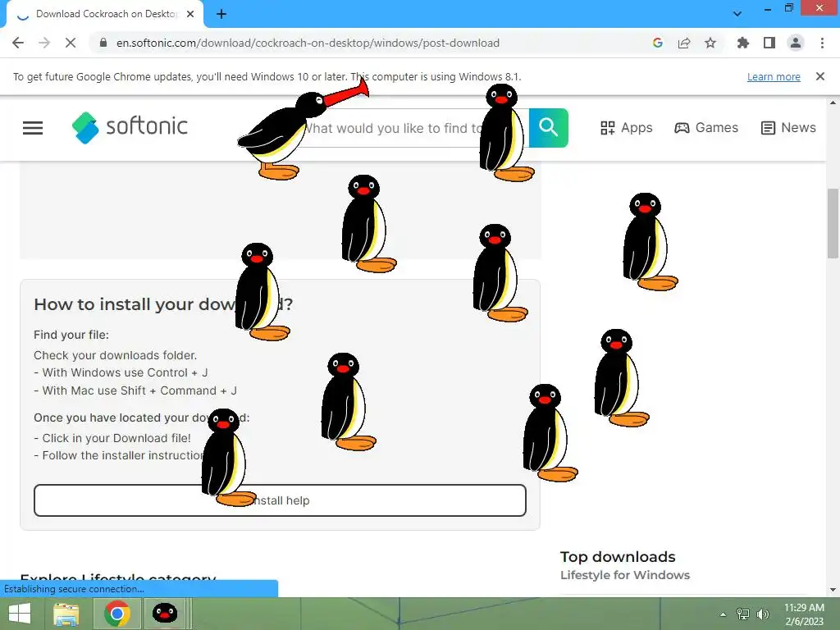Screen dimensions: 840x630
Task: Click 'Lifestyle for Windows' subtitle
Action: (625, 575)
